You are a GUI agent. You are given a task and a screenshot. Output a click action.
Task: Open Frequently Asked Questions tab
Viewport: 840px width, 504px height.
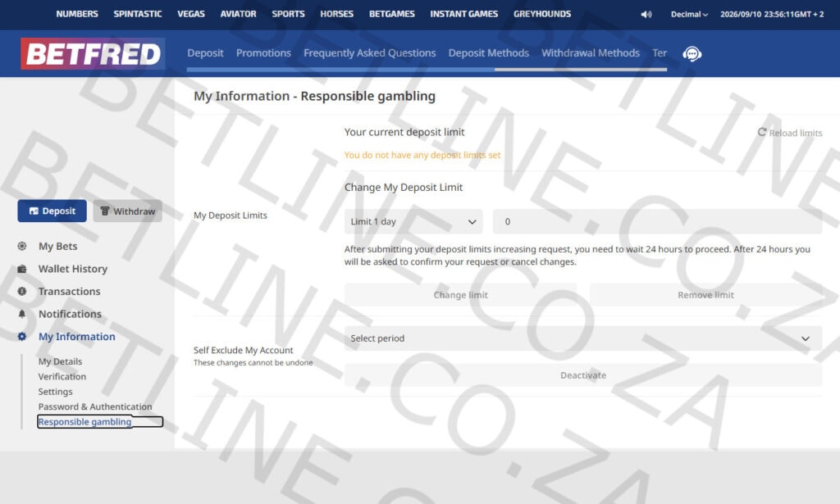click(x=370, y=53)
